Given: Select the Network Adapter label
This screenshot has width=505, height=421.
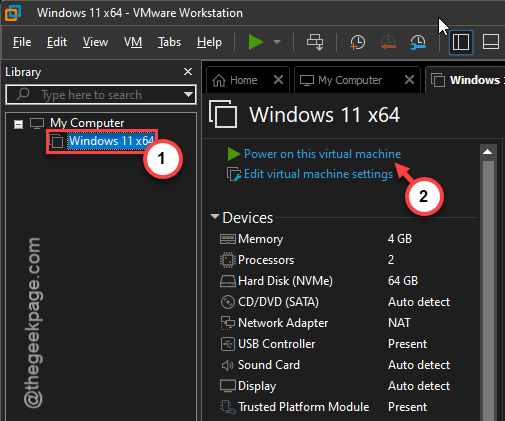Looking at the screenshot, I should [x=283, y=323].
